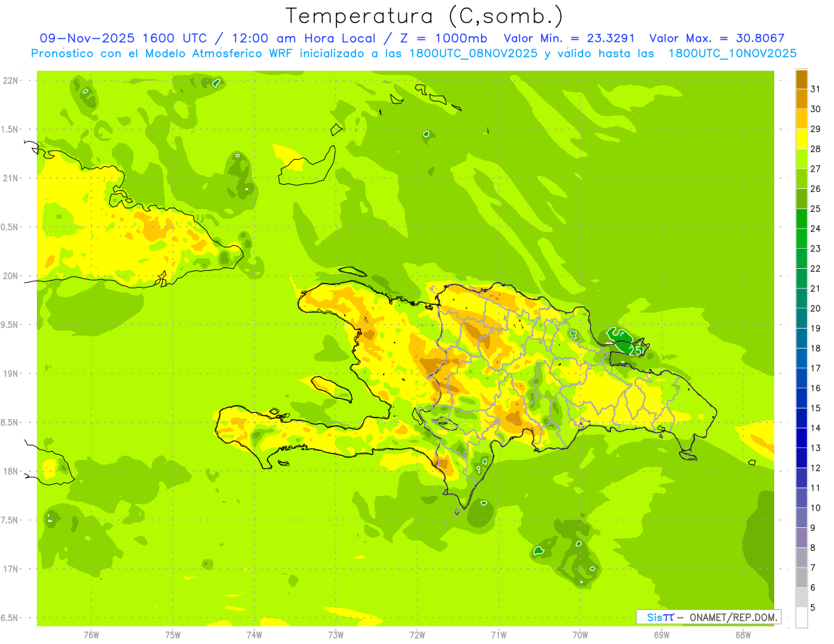
Task: Click the '68W' longitude axis label
Action: [x=743, y=634]
